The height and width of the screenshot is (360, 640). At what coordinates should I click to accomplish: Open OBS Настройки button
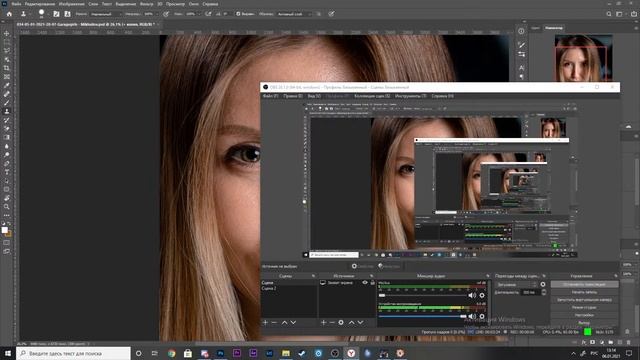[584, 315]
